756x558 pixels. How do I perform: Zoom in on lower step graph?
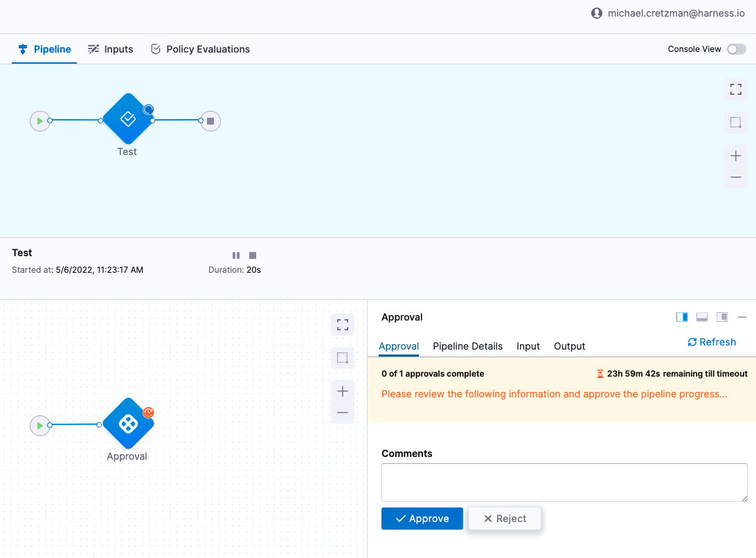[x=342, y=391]
